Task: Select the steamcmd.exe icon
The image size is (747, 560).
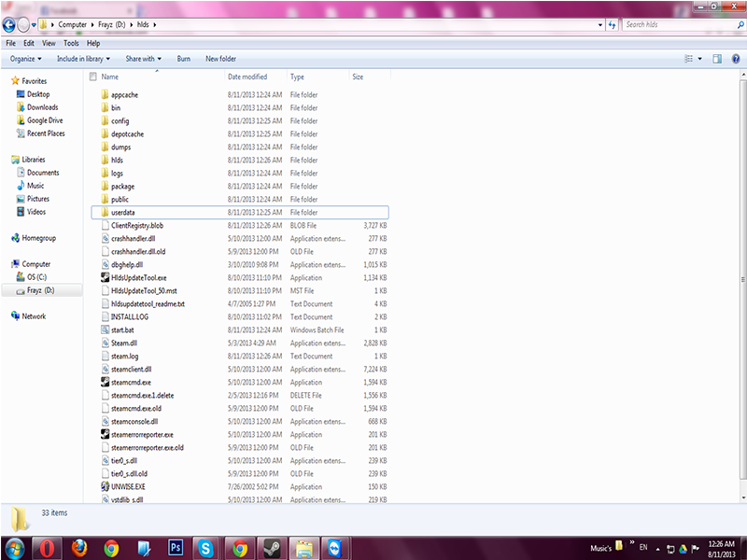Action: coord(106,382)
